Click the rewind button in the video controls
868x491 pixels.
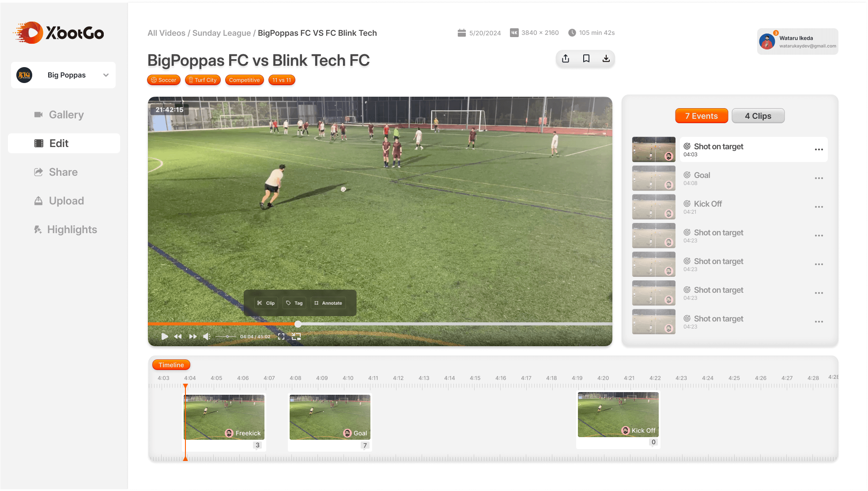click(x=178, y=336)
